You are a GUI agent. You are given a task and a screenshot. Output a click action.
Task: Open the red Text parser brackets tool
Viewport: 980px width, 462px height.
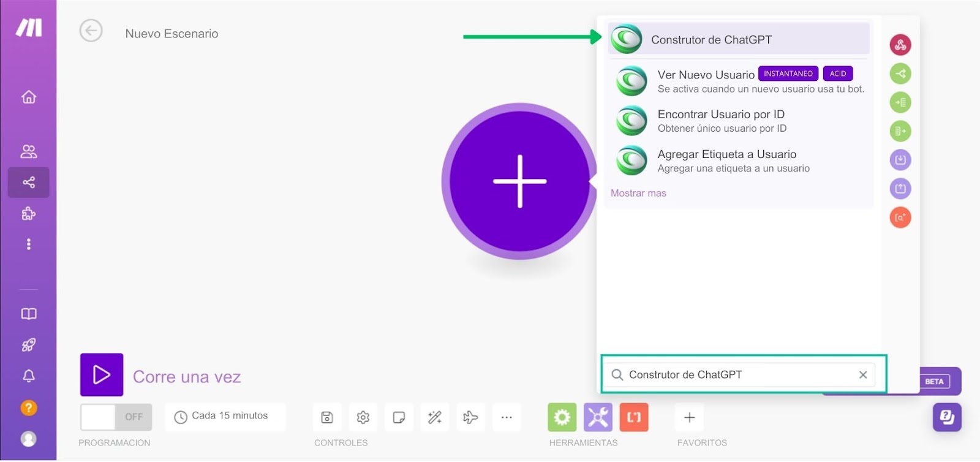[634, 417]
